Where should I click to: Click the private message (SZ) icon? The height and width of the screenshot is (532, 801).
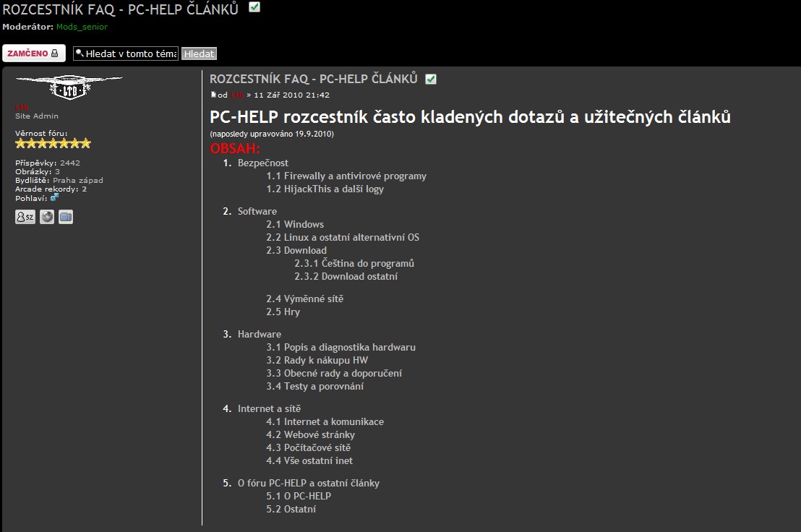pyautogui.click(x=25, y=217)
